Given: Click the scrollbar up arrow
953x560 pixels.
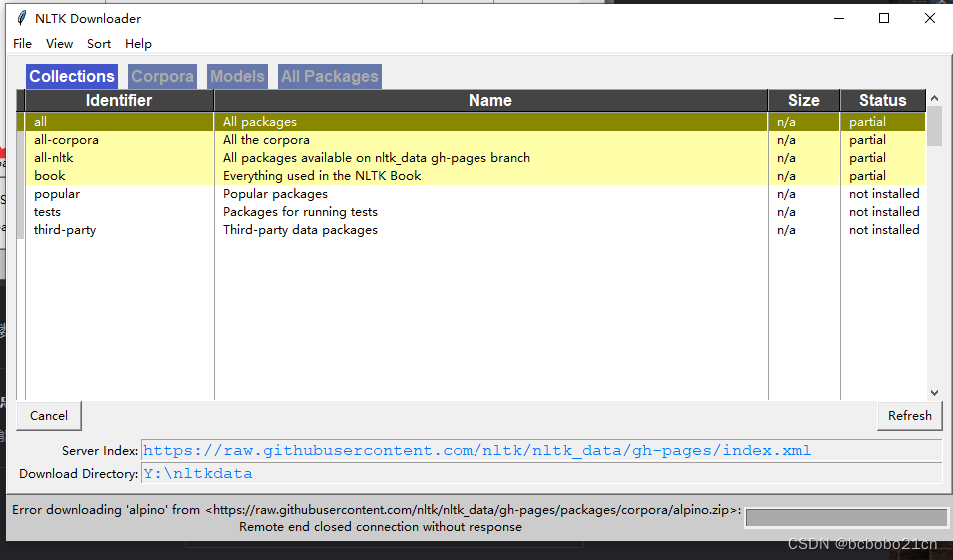Looking at the screenshot, I should [x=935, y=98].
